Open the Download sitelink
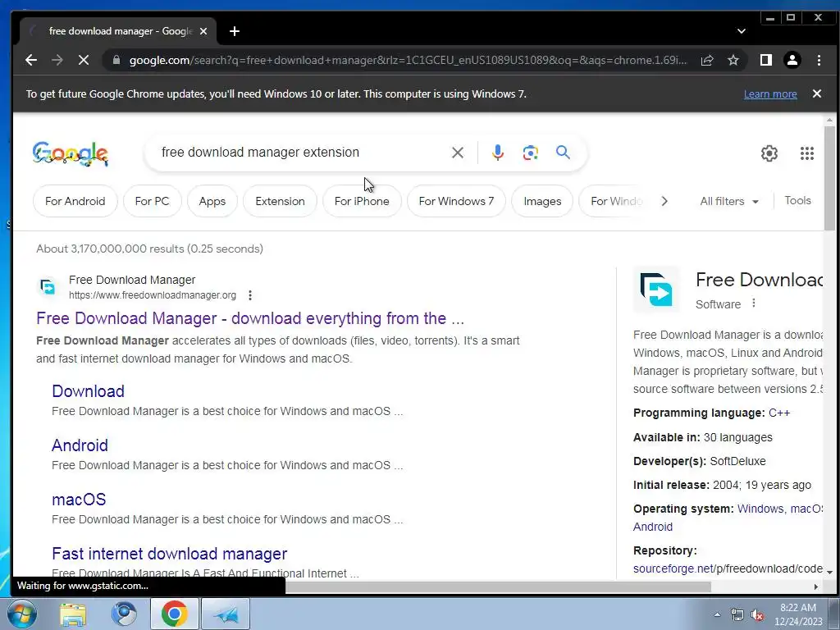Viewport: 840px width, 630px height. [88, 391]
